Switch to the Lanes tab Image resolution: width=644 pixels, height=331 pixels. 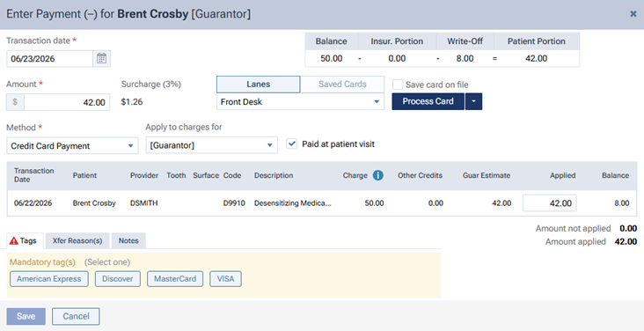point(259,85)
